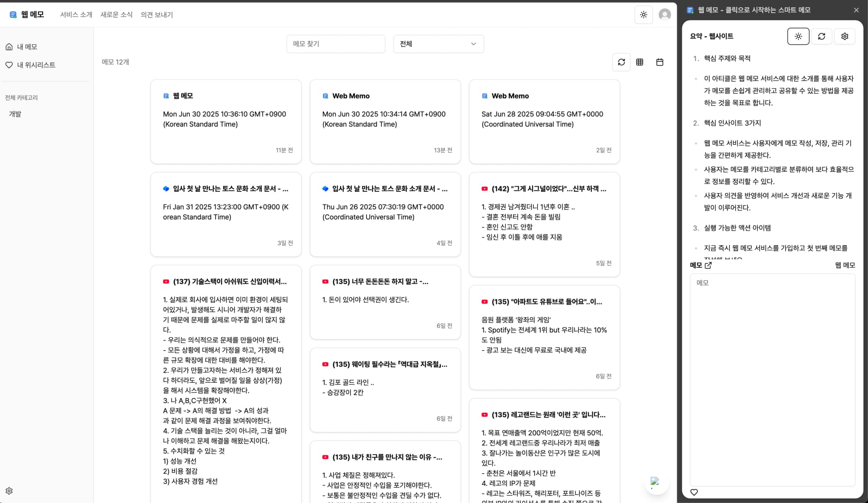Image resolution: width=868 pixels, height=503 pixels.
Task: Open the calendar view
Action: coord(660,62)
